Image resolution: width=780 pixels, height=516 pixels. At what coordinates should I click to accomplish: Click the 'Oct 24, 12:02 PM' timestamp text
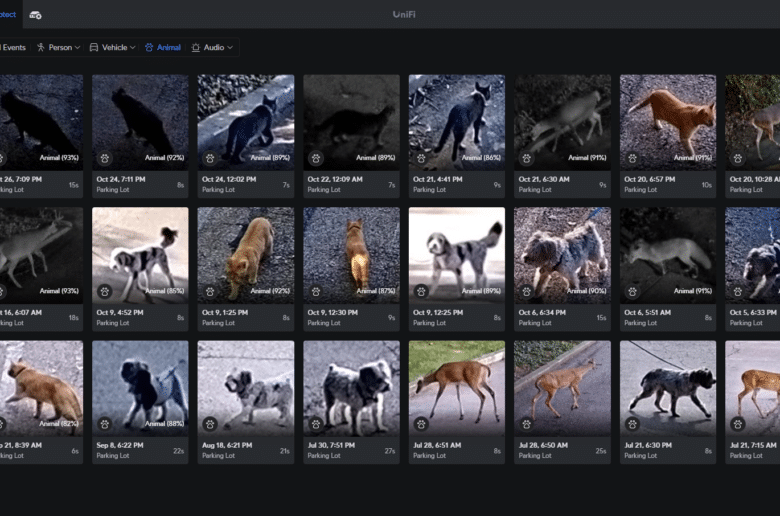[x=229, y=179]
